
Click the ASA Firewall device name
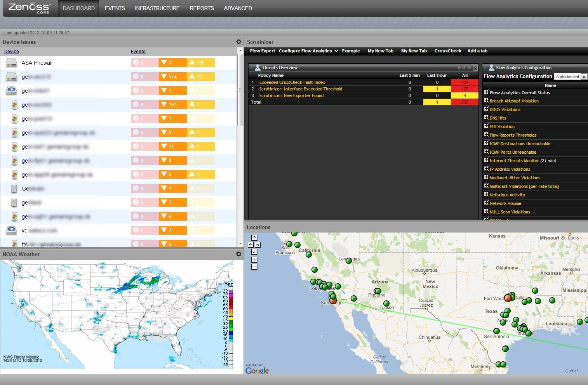[x=37, y=63]
